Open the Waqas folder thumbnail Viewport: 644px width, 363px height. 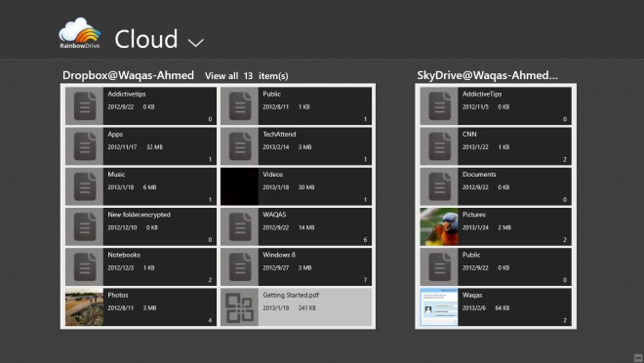[439, 306]
